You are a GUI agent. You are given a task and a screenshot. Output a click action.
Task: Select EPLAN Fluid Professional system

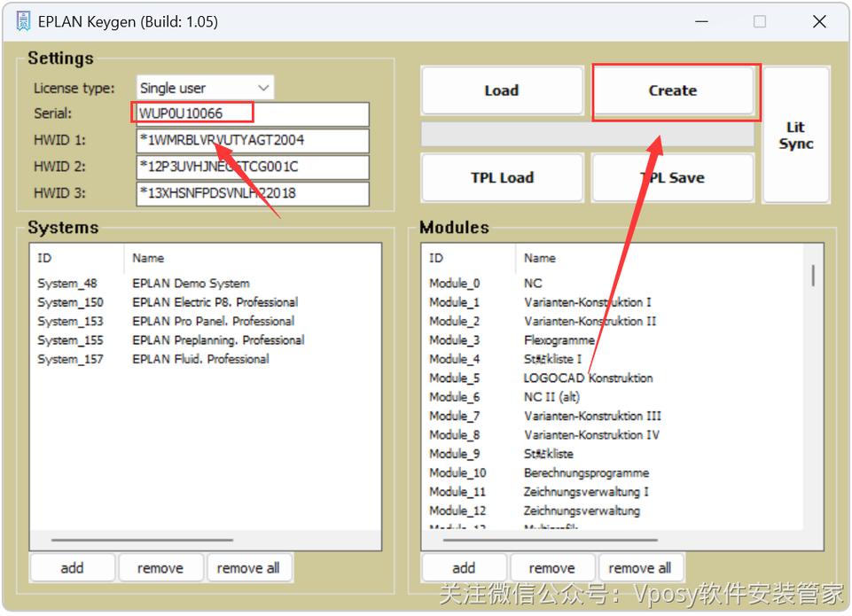pyautogui.click(x=206, y=360)
